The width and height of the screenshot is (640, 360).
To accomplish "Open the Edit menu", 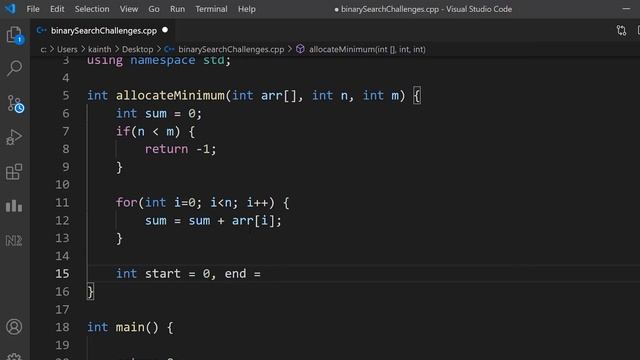I will 57,9.
